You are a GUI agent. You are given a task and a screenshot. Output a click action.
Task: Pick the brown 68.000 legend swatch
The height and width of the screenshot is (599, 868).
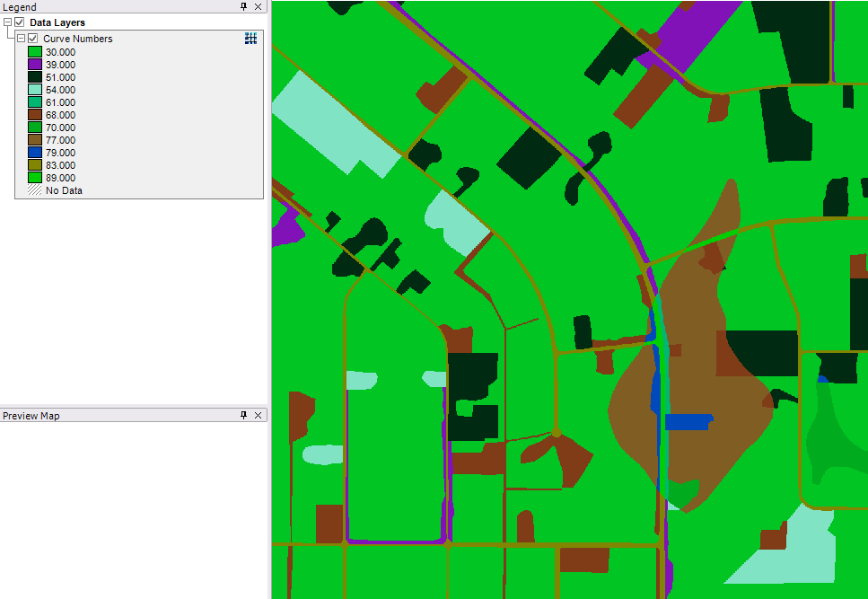coord(35,115)
